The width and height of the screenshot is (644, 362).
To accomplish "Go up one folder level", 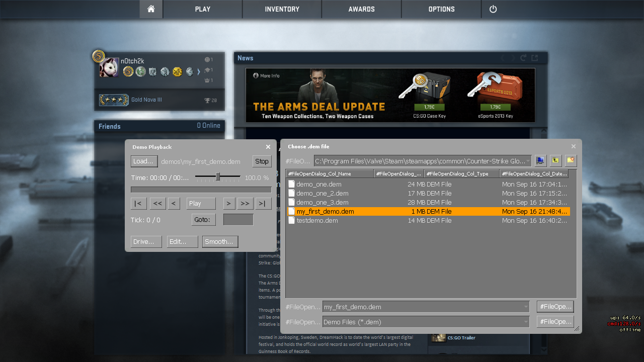I will [x=555, y=161].
